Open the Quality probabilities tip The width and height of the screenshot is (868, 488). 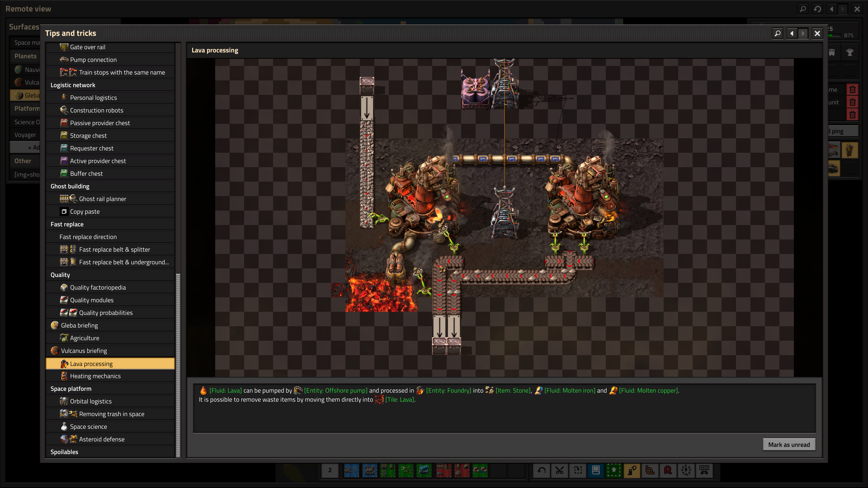coord(111,312)
